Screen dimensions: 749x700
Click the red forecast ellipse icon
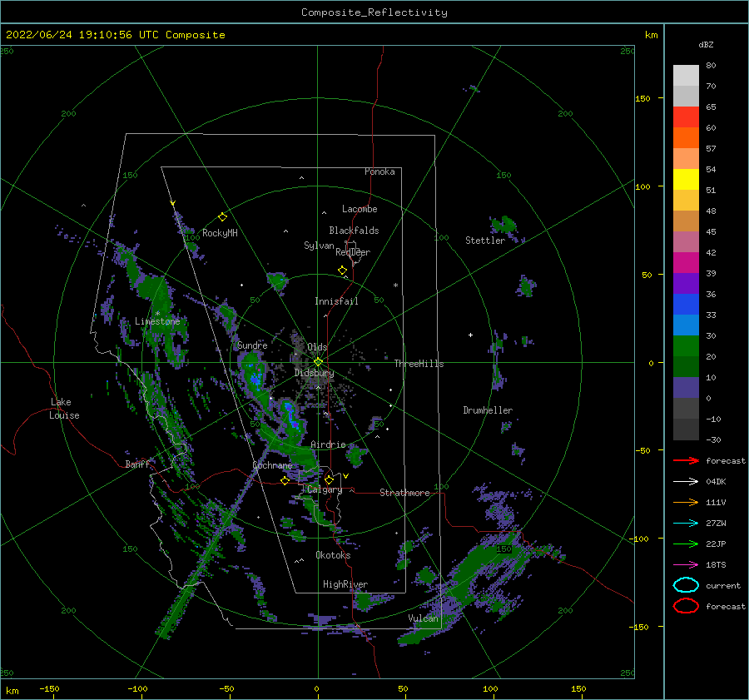[x=686, y=606]
